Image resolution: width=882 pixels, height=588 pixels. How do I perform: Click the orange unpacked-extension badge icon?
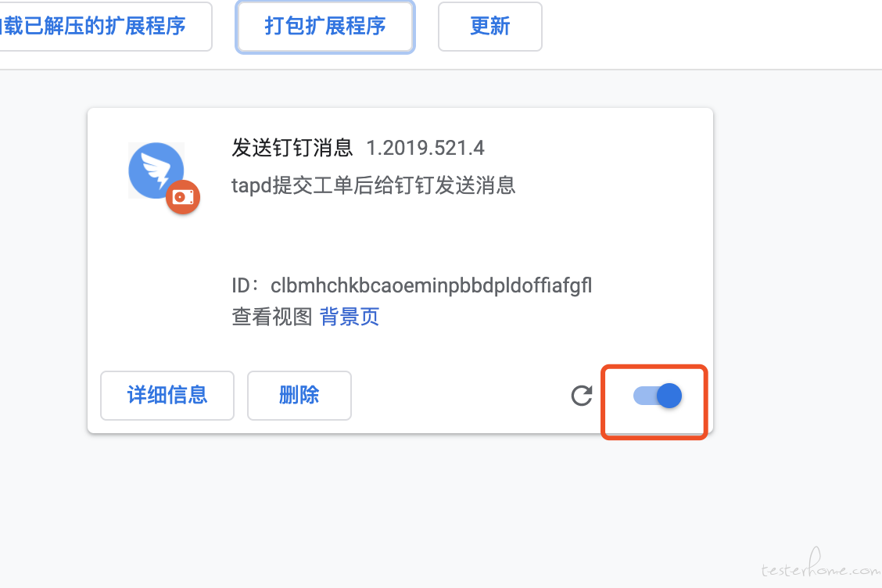[183, 197]
